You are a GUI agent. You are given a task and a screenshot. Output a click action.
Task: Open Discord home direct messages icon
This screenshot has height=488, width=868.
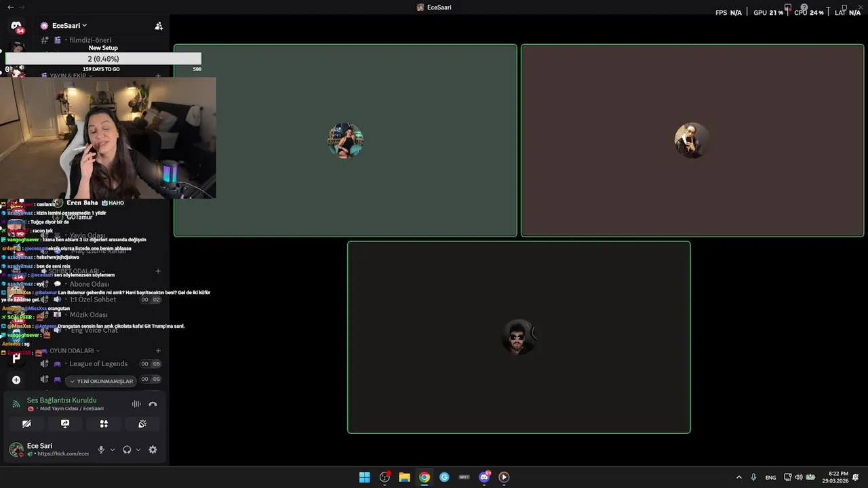(x=16, y=26)
